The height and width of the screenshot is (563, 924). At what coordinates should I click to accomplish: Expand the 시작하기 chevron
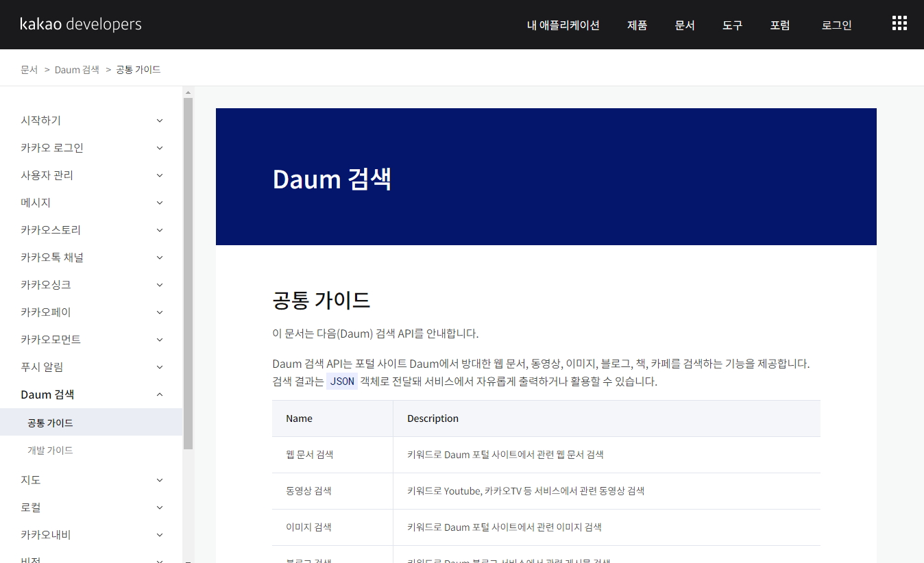pos(160,121)
